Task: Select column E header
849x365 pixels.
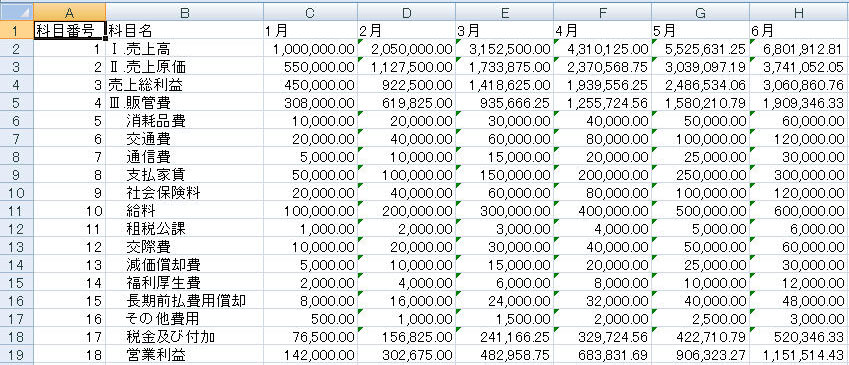Action: (504, 11)
